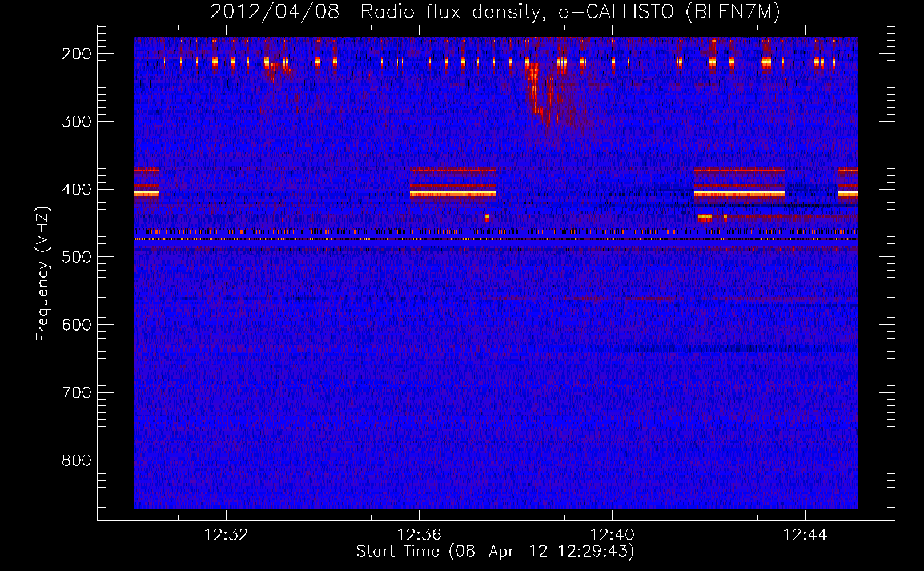This screenshot has width=924, height=571.
Task: Click the 12:36 time tick label
Action: click(419, 535)
